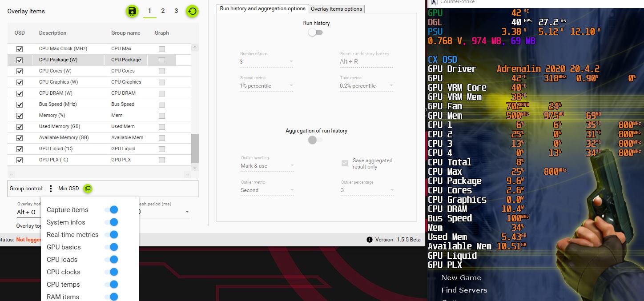Click the Overlay hotkey Alt + O field
Viewport: 644px width, 301px height.
point(28,212)
